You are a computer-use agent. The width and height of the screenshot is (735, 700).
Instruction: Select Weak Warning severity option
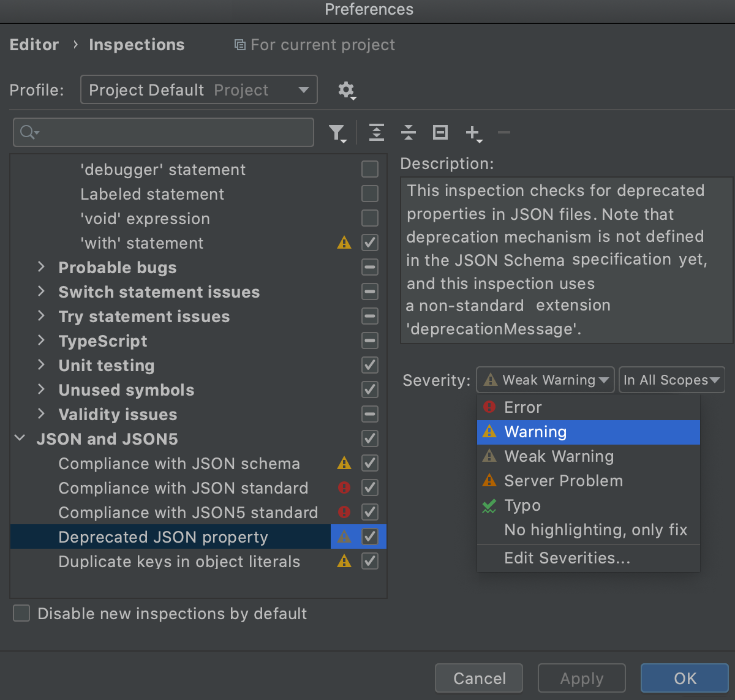[589, 457]
